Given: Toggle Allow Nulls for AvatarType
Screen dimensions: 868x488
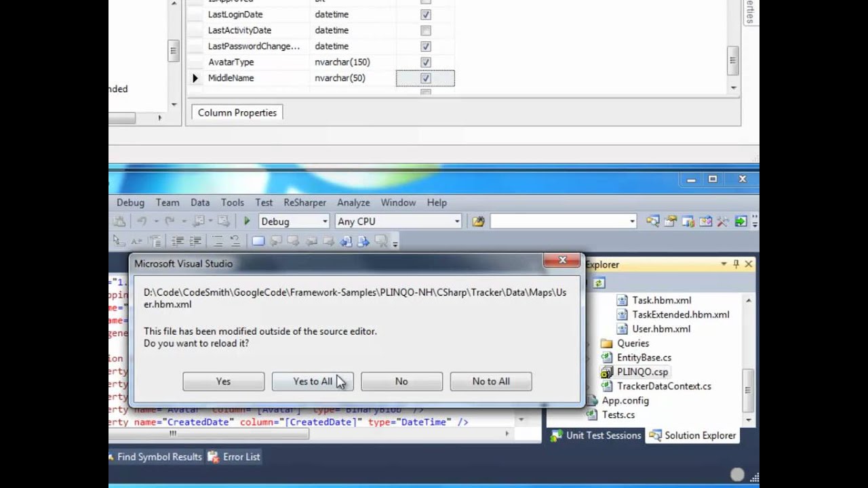Looking at the screenshot, I should click(x=425, y=62).
